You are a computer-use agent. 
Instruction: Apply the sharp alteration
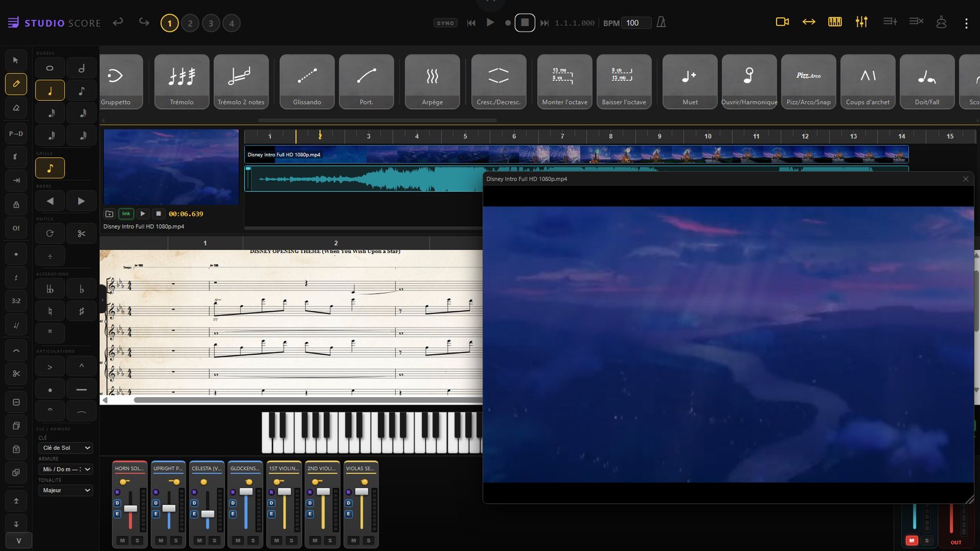click(81, 311)
